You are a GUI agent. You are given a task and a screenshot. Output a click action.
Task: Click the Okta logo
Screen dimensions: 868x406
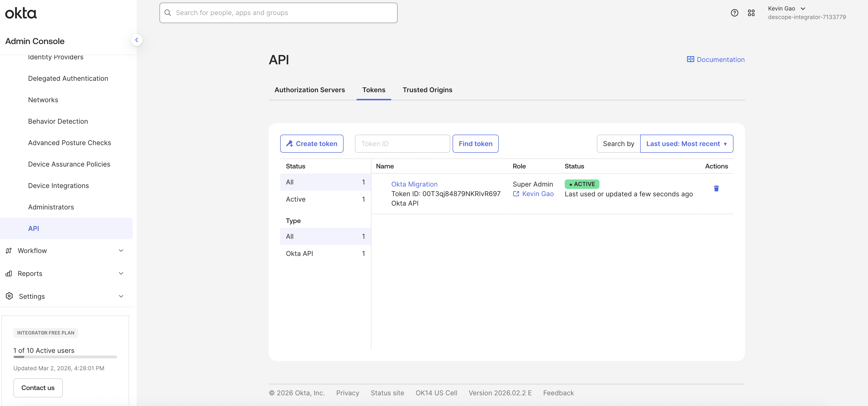[x=20, y=13]
